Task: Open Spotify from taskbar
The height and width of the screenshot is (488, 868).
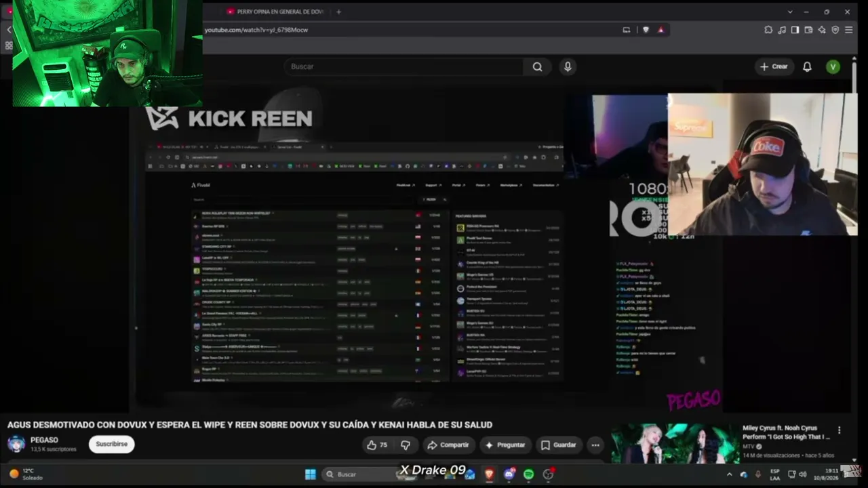Action: coord(529,474)
